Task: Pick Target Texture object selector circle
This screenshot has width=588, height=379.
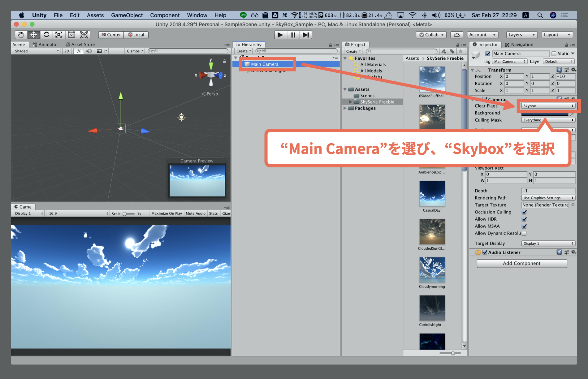Action: [x=573, y=205]
